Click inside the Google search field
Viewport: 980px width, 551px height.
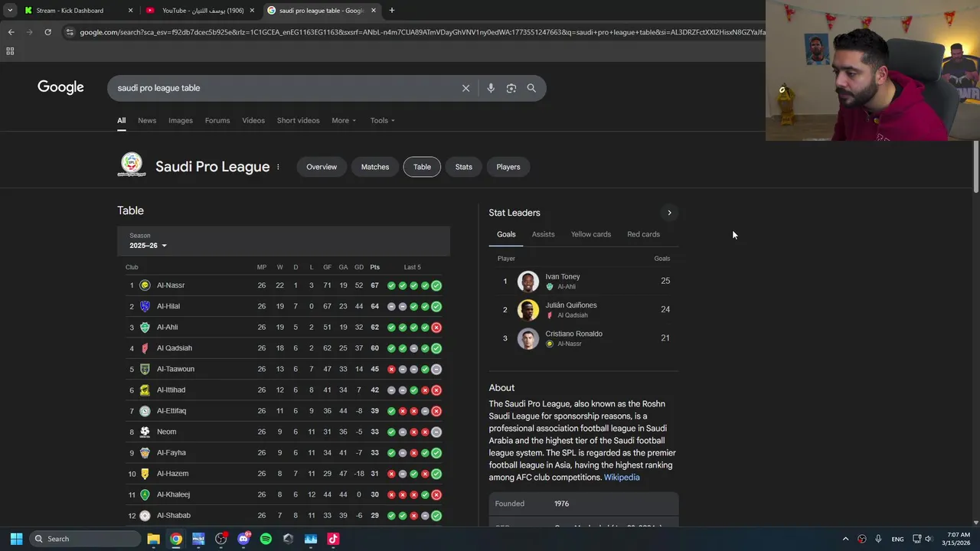(283, 88)
